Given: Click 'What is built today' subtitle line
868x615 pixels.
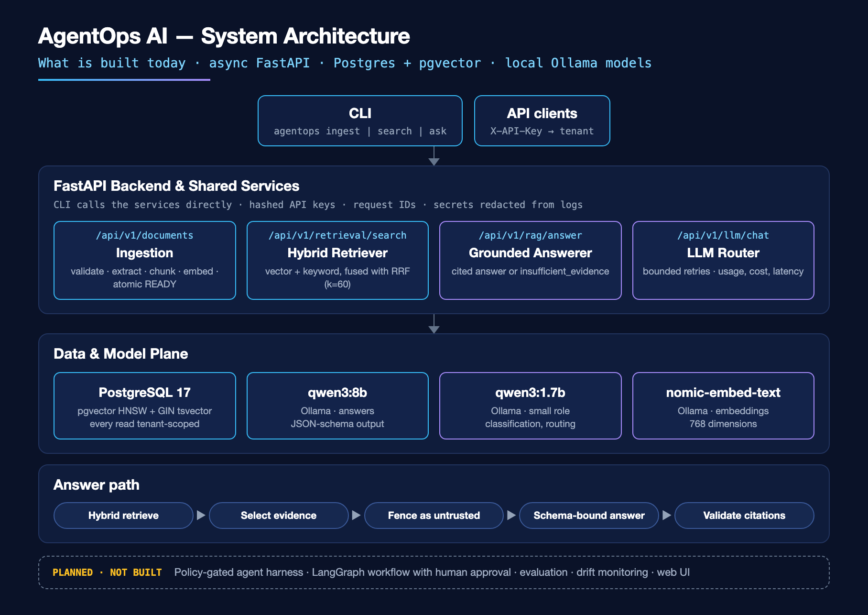Looking at the screenshot, I should [x=345, y=63].
